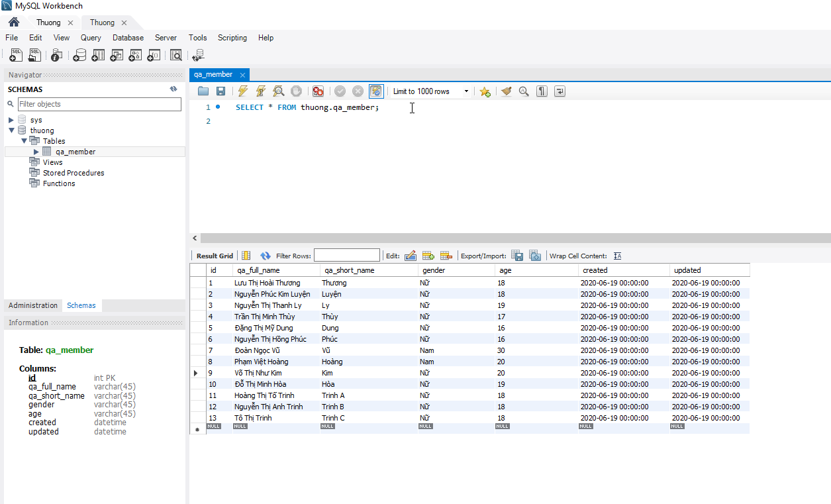Expand the qa_member table node
This screenshot has width=831, height=504.
coord(36,152)
